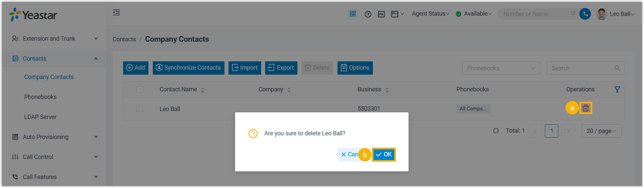Viewport: 644px width, 188px height.
Task: Open the Phonebooks filter dropdown
Action: (x=501, y=68)
